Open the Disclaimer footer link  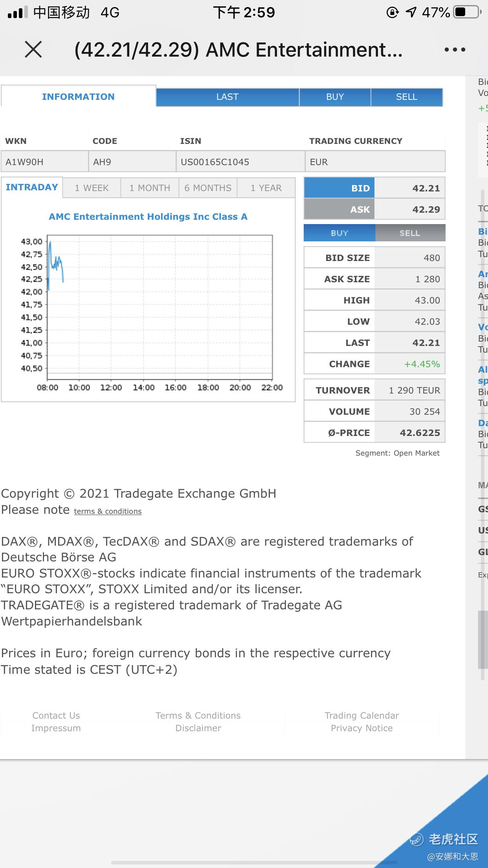(x=198, y=728)
